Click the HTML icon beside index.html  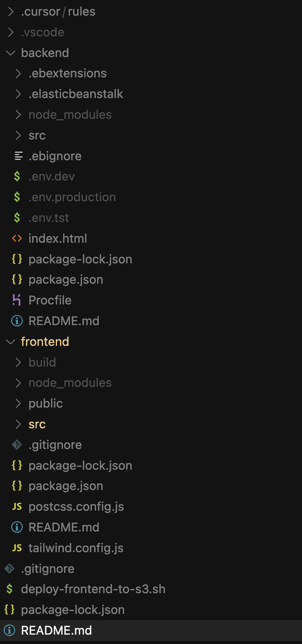17,238
